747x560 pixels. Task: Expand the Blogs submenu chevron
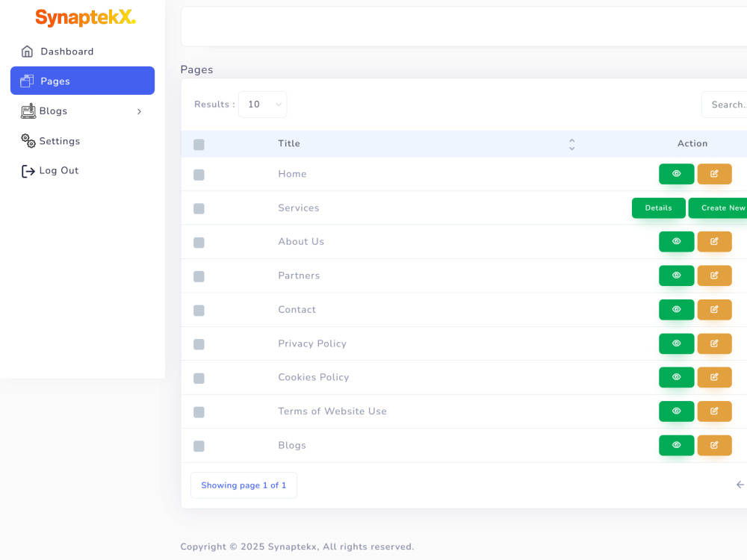click(139, 111)
